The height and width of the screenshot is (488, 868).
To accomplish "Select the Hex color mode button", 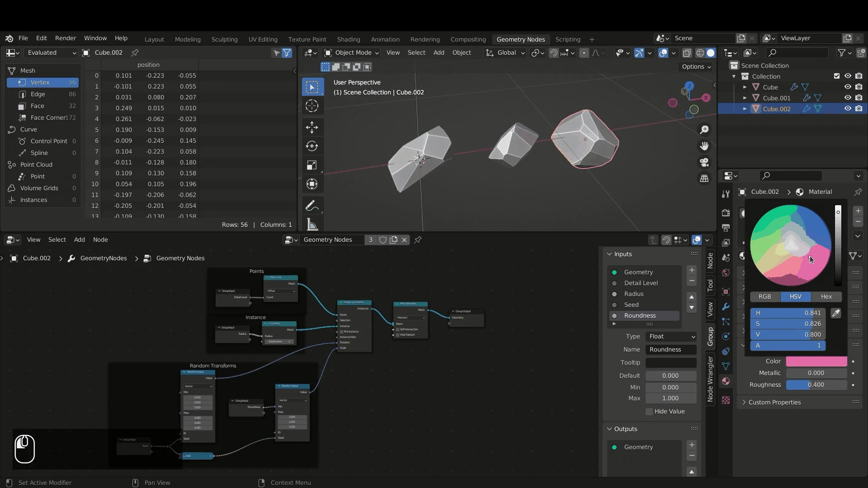I will click(826, 297).
